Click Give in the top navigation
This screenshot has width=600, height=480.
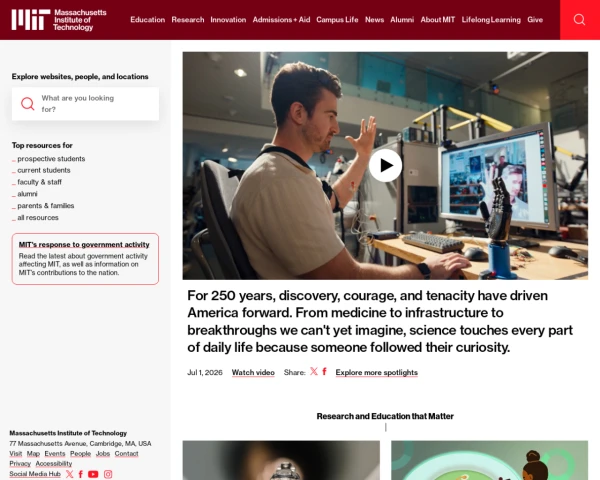pos(535,20)
